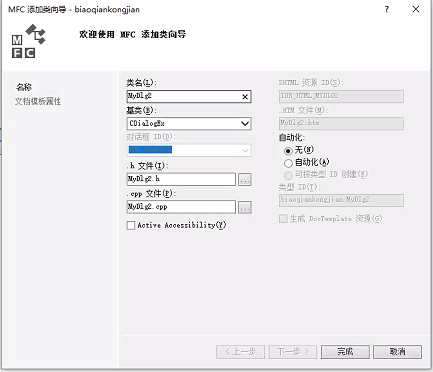Image resolution: width=433 pixels, height=372 pixels.
Task: Click the .HTM file field MyDlg2.htm
Action: (x=341, y=123)
